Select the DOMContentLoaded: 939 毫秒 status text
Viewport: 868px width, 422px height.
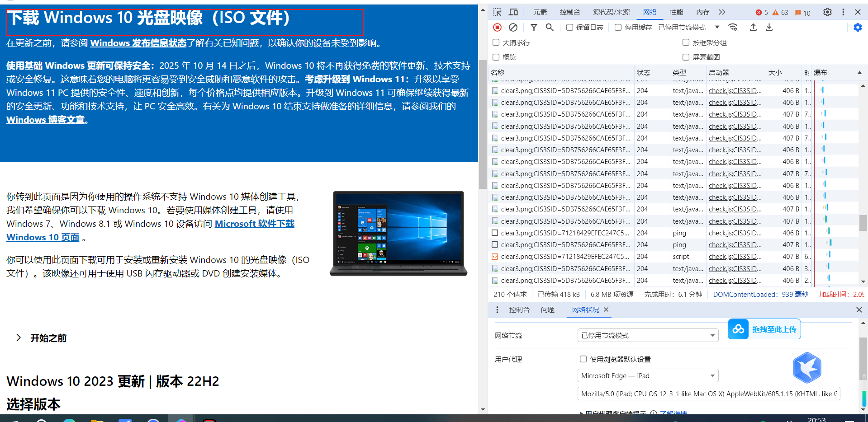760,295
